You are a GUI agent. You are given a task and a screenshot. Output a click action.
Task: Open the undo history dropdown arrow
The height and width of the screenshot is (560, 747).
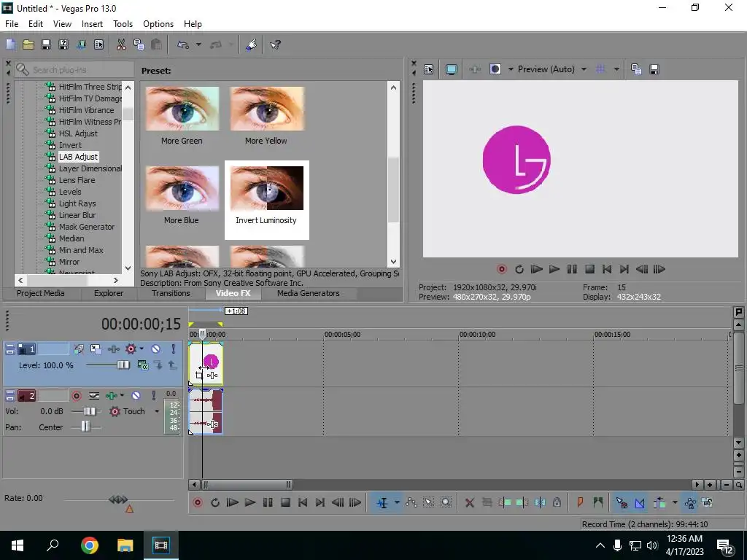pos(198,44)
